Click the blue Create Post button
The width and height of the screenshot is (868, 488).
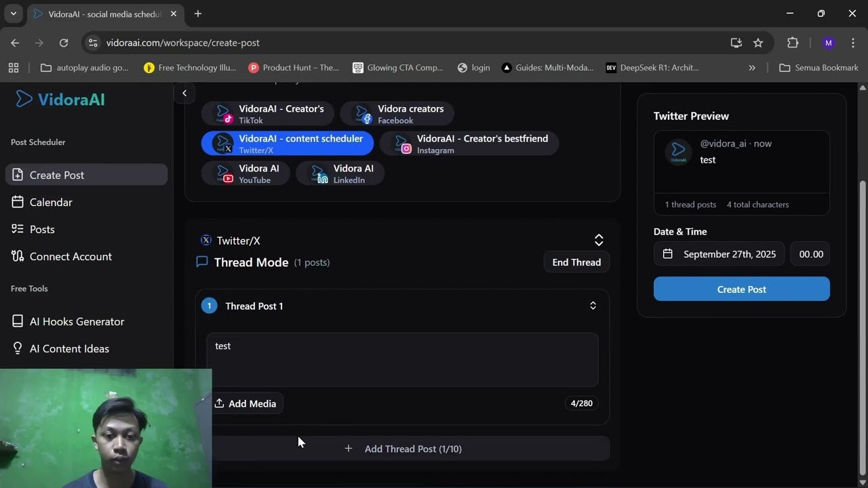[742, 289]
